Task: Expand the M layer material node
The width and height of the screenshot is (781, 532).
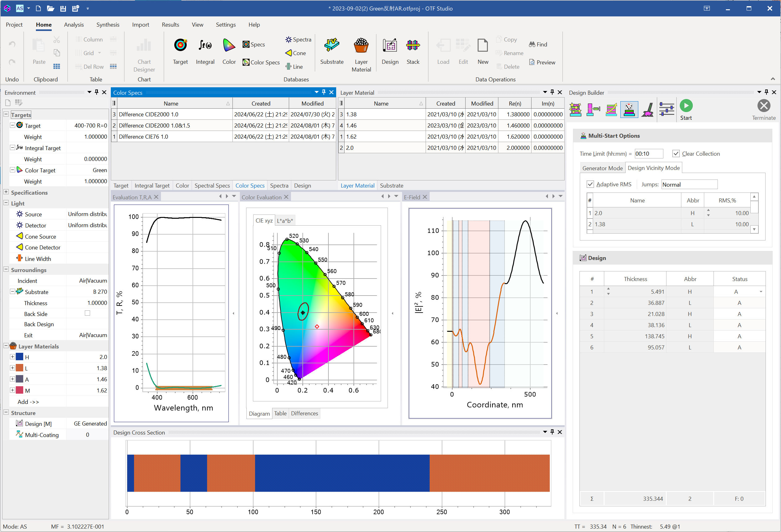Action: pyautogui.click(x=12, y=390)
